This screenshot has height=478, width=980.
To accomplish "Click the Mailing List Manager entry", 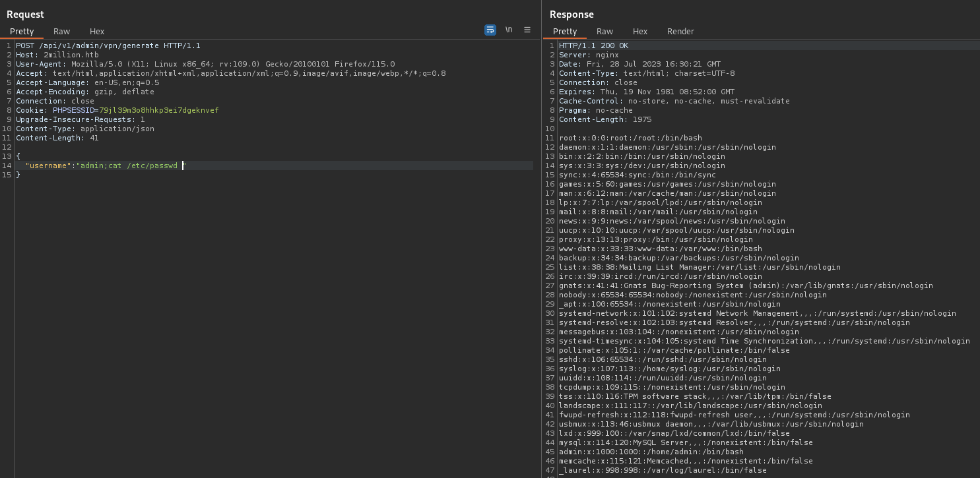I will click(700, 267).
